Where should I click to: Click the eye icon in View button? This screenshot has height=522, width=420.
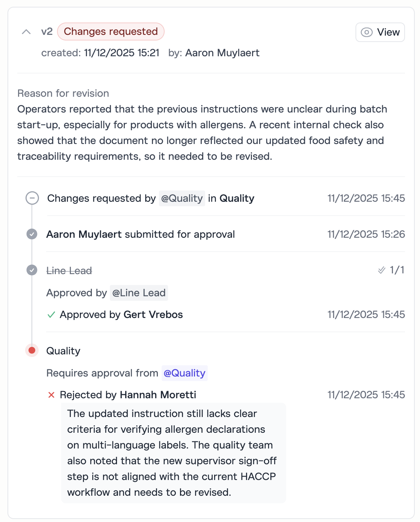(x=366, y=32)
